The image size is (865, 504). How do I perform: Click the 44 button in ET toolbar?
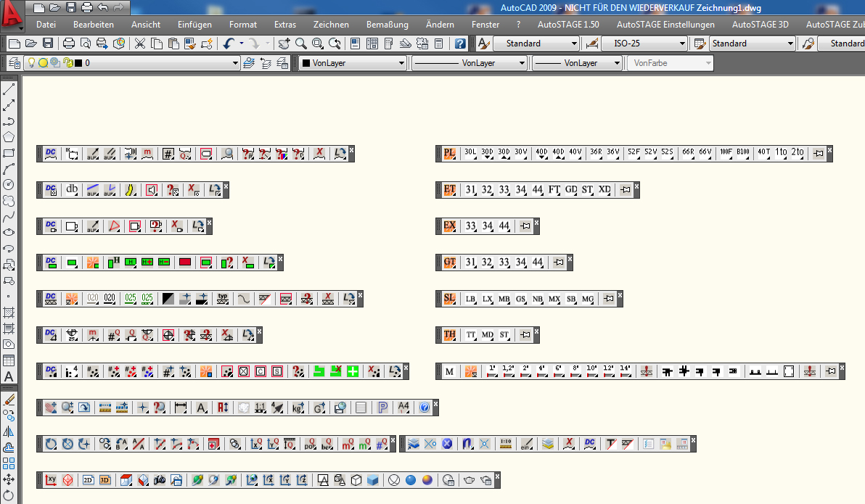click(537, 190)
